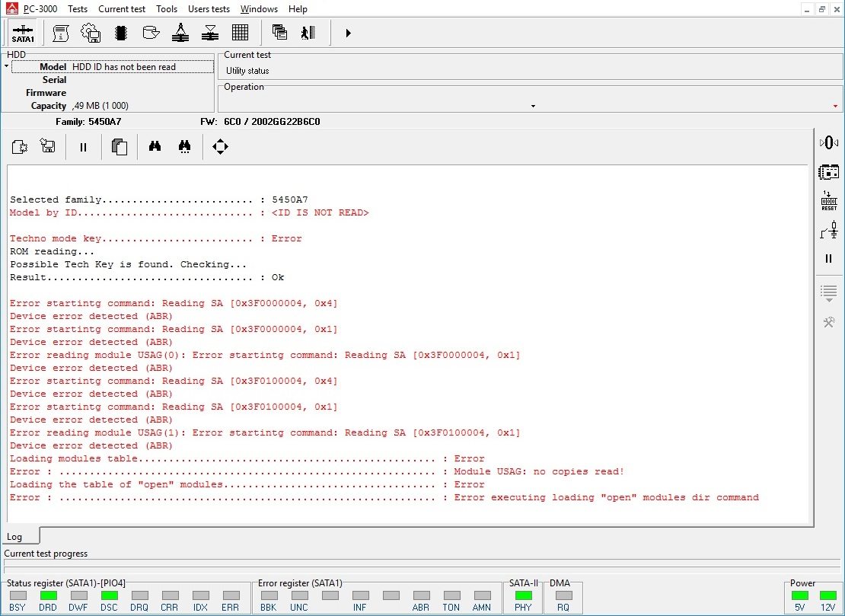
Task: Click the SATA1 port selection icon
Action: pyautogui.click(x=23, y=33)
